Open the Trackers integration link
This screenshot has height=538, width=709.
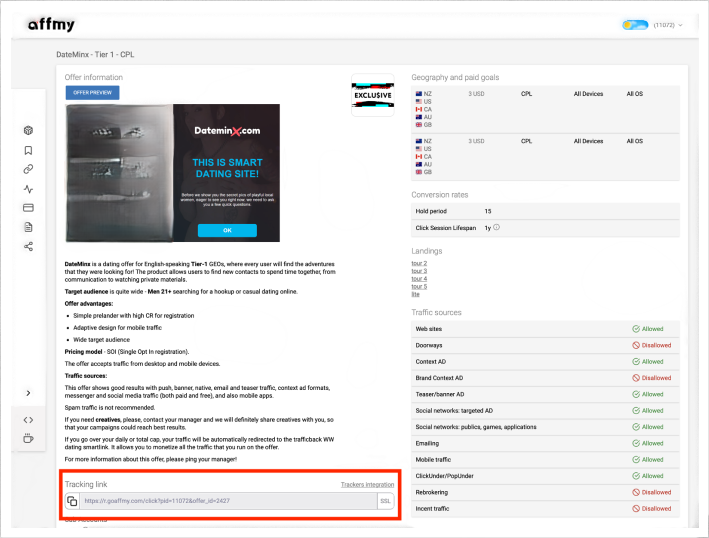367,484
